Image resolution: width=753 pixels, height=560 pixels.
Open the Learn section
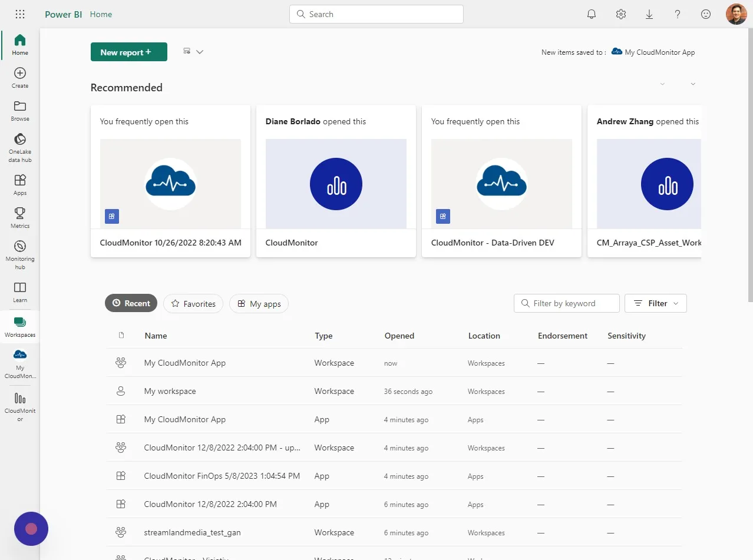20,291
